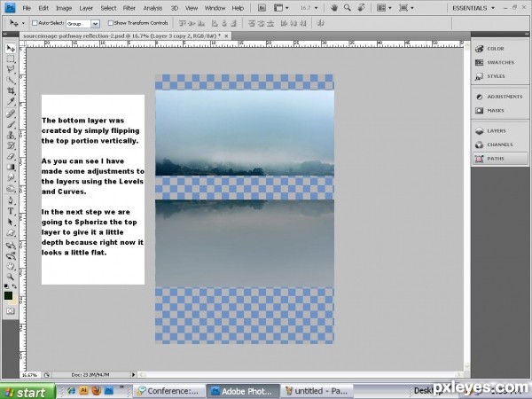Toggle Quick Mask mode
The width and height of the screenshot is (532, 399).
point(11,311)
